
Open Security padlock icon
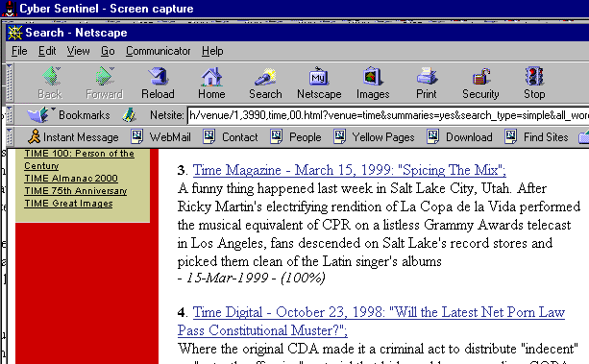480,83
